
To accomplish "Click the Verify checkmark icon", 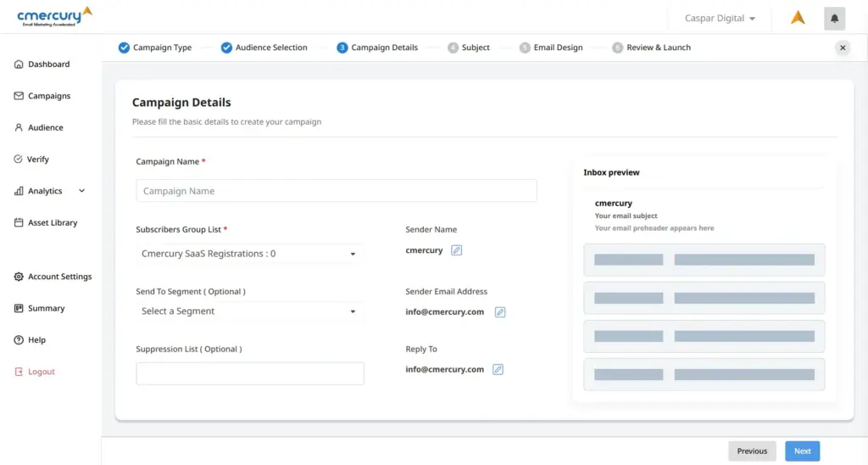I will point(19,159).
